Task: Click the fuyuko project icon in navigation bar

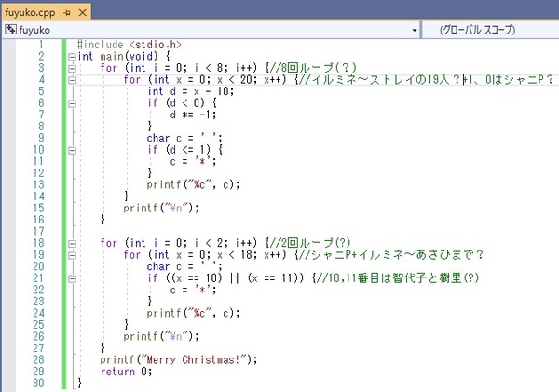Action: (10, 30)
